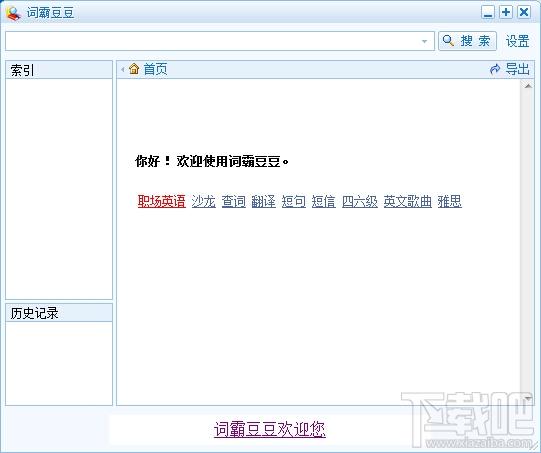The height and width of the screenshot is (453, 541).
Task: Click the 词霸豆豆欢迎您 bottom link
Action: click(270, 429)
